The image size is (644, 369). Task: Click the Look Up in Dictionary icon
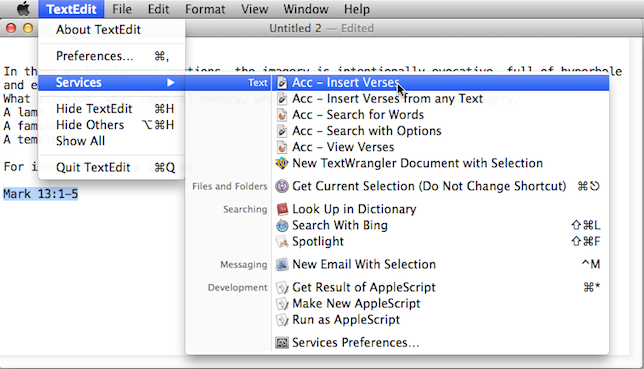click(282, 209)
